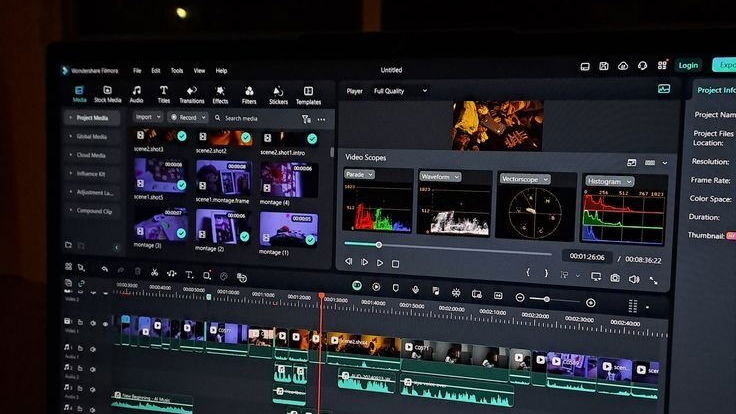
Task: Open the File menu
Action: [137, 70]
